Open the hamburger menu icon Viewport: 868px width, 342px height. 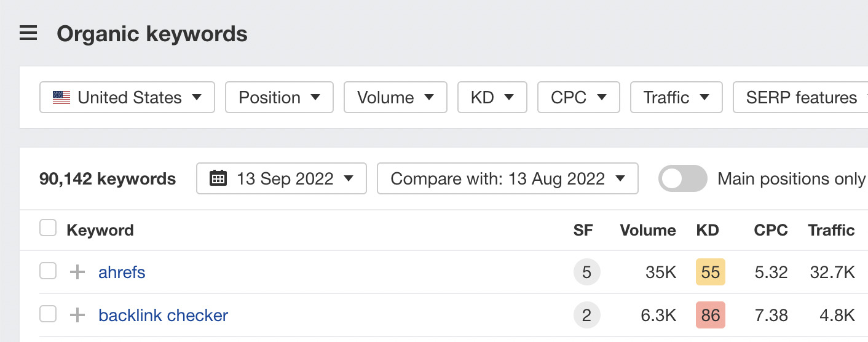28,33
